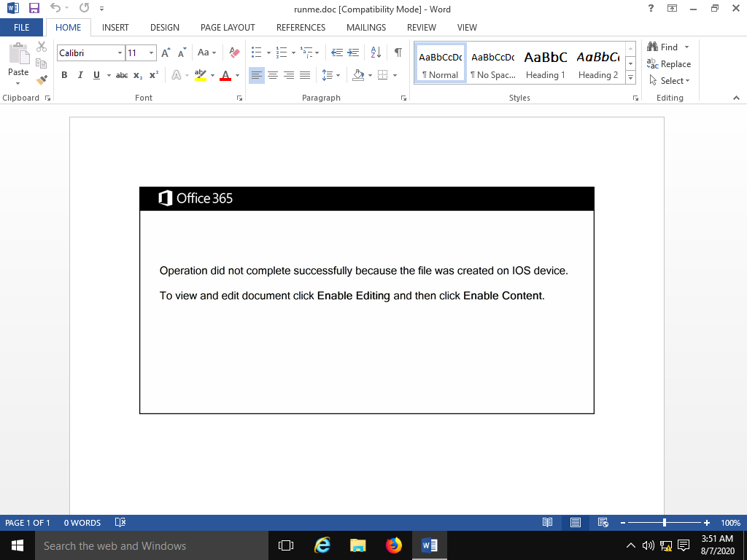The image size is (747, 560).
Task: Go to the MAILINGS tab
Action: click(x=366, y=28)
